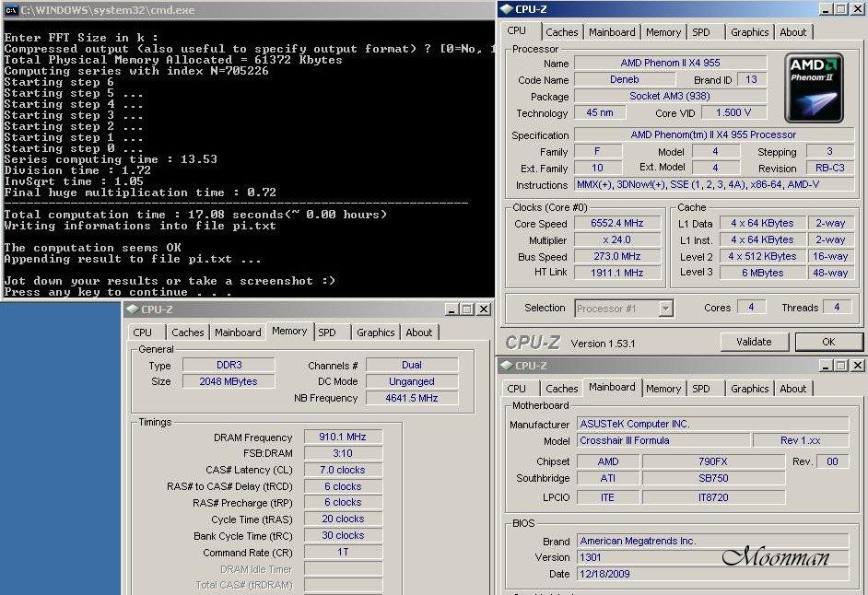Image resolution: width=868 pixels, height=595 pixels.
Task: Click the processor Name field AMD Phenom II X4 955
Action: tap(671, 64)
